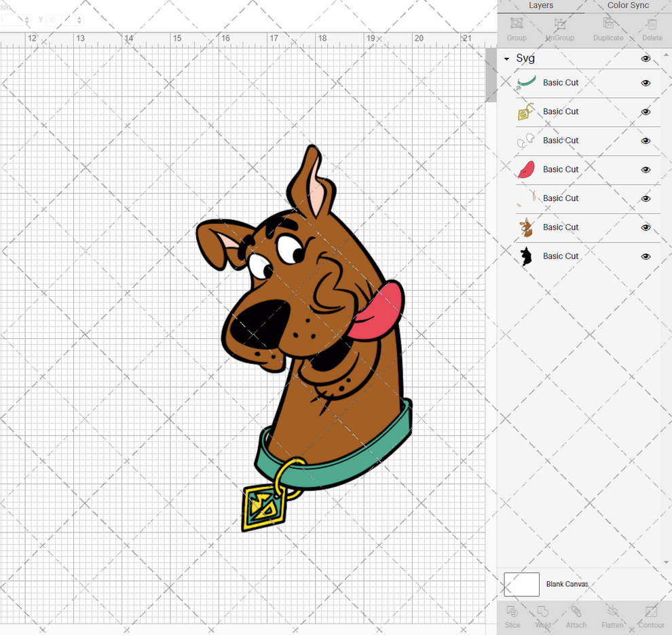Click the Y coordinate up stepper arrow
The width and height of the screenshot is (672, 635).
tap(79, 17)
